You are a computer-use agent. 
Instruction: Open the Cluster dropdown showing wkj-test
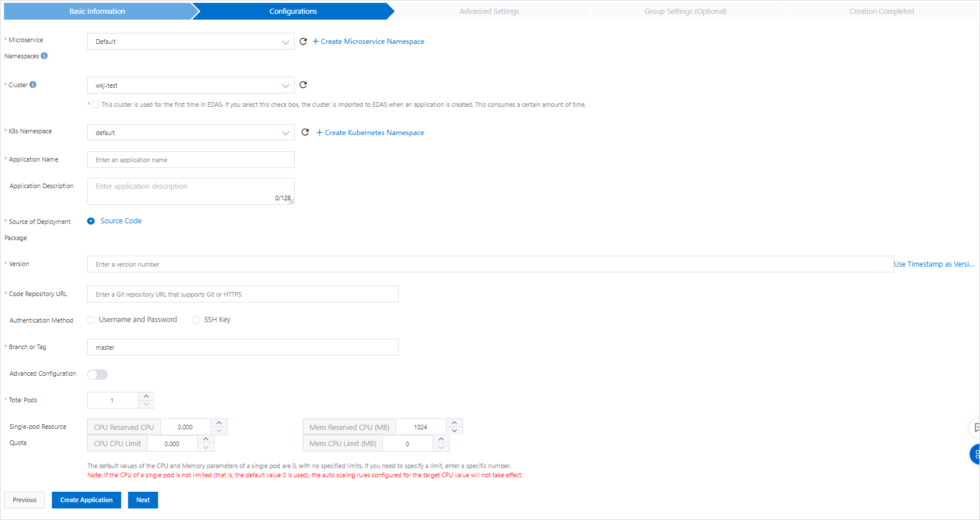pyautogui.click(x=191, y=85)
